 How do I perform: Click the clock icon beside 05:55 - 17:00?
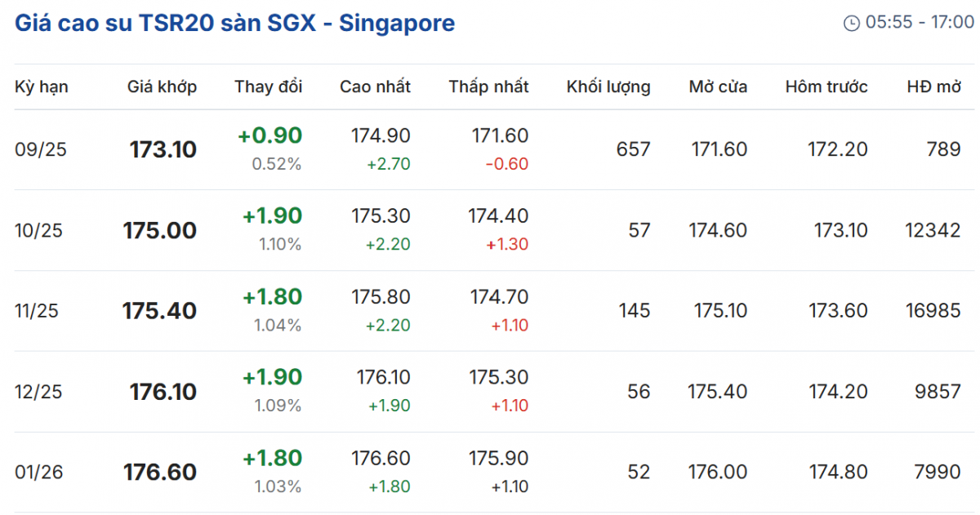coord(851,23)
